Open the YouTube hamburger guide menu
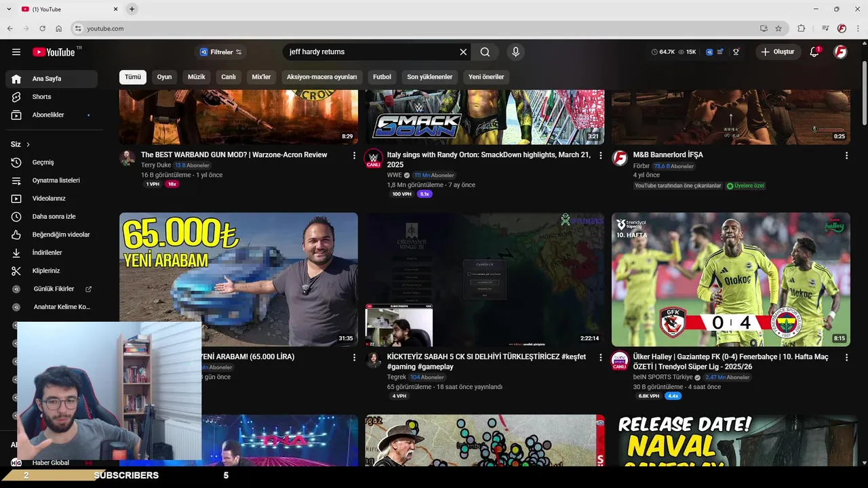 [x=16, y=52]
